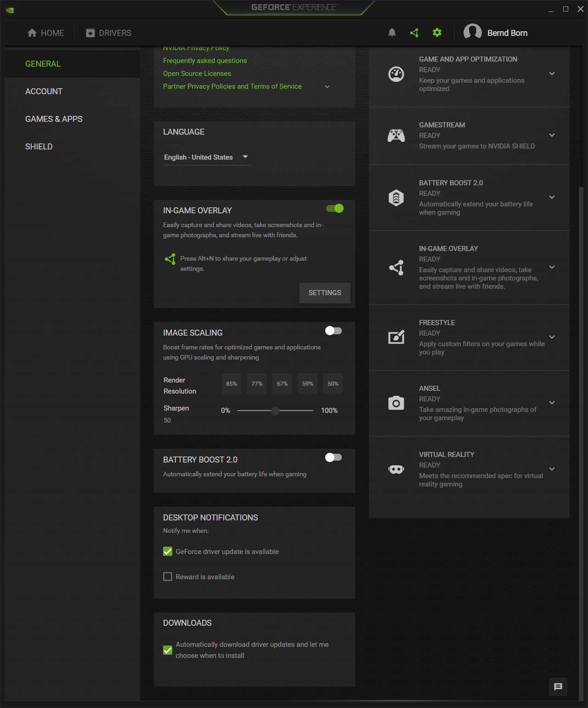
Task: Open the notifications bell icon
Action: [392, 33]
